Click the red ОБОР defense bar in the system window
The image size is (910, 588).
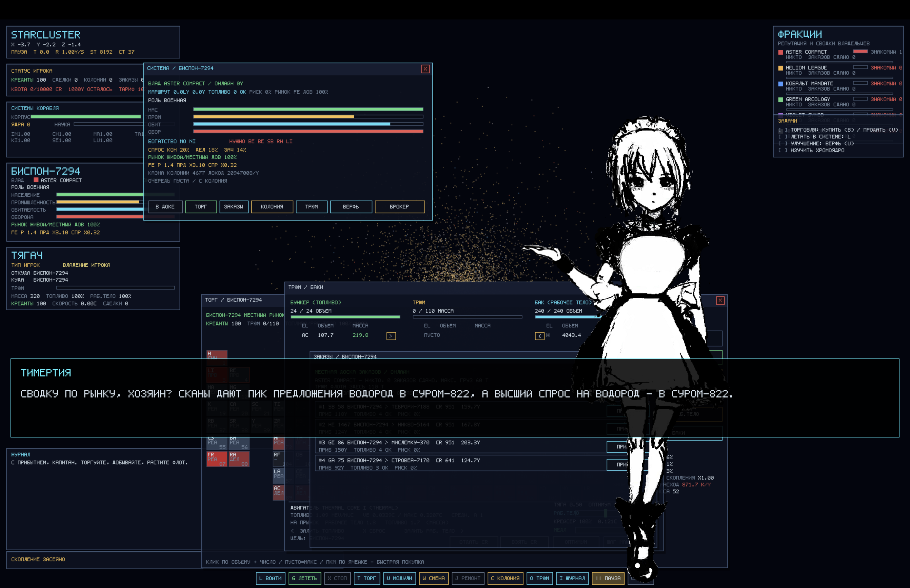[308, 131]
